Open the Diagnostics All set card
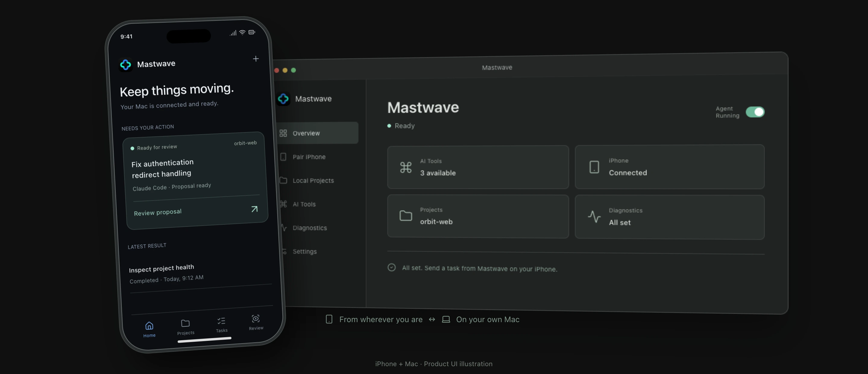The height and width of the screenshot is (374, 868). pos(669,217)
